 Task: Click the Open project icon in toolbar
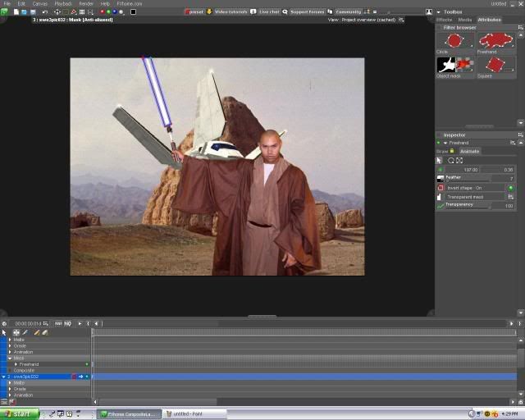[24, 11]
